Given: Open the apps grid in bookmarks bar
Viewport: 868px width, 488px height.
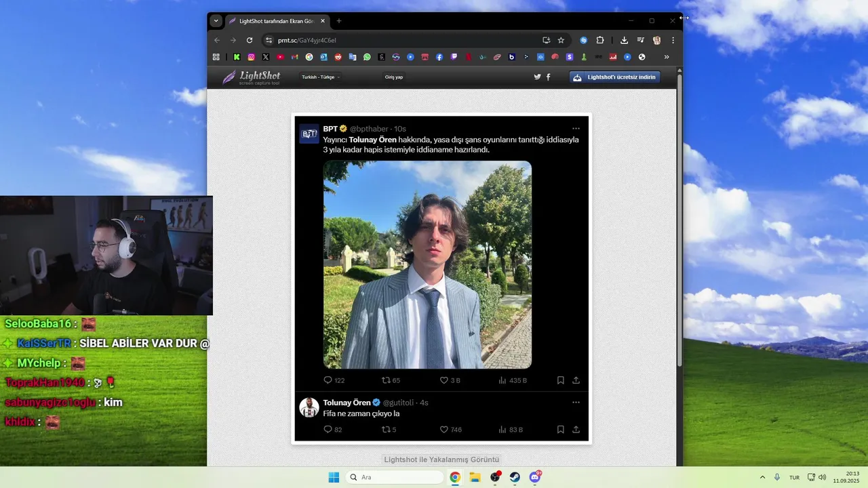Looking at the screenshot, I should (216, 57).
